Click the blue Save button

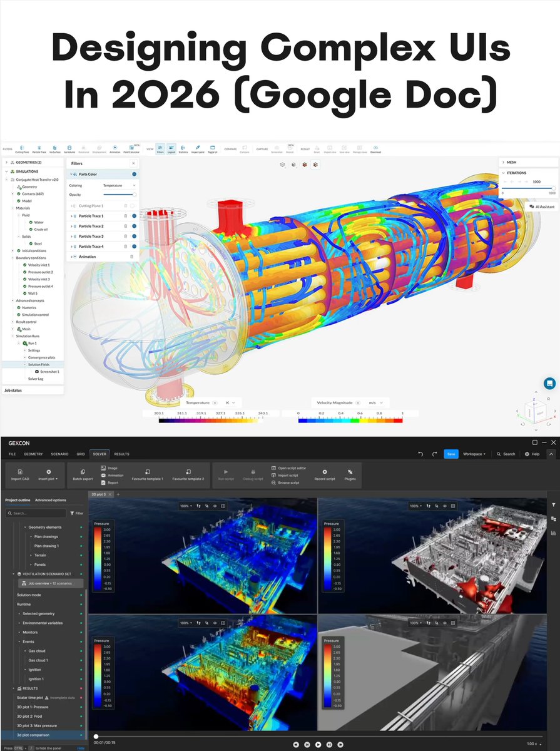pos(451,454)
